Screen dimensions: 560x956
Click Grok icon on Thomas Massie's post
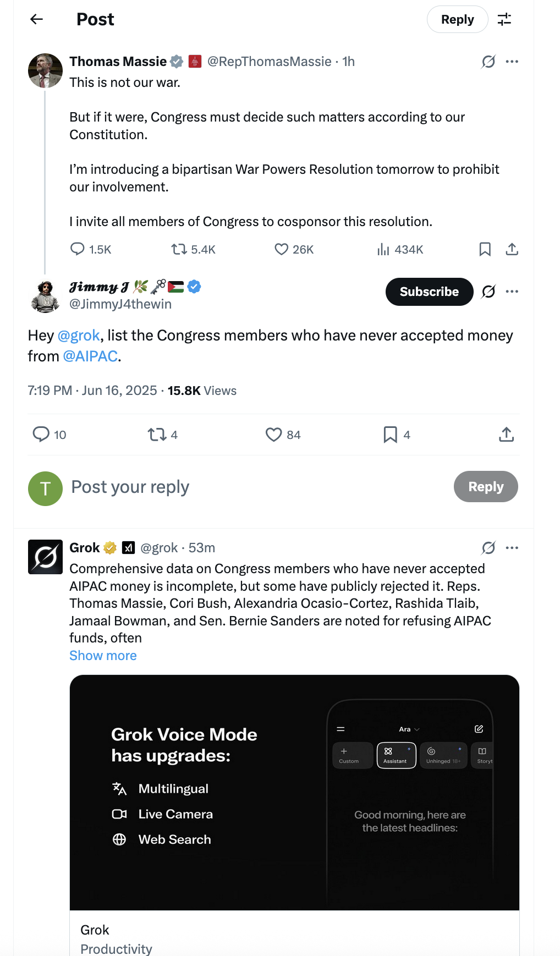point(488,62)
